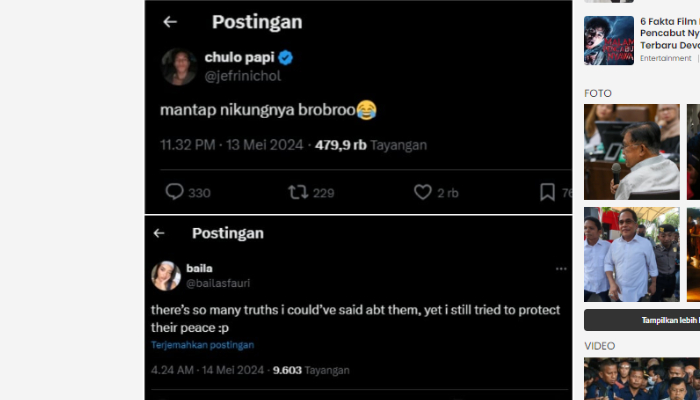This screenshot has width=700, height=400.
Task: Open the FOTO thumbnail of man with microphone
Action: click(x=632, y=151)
